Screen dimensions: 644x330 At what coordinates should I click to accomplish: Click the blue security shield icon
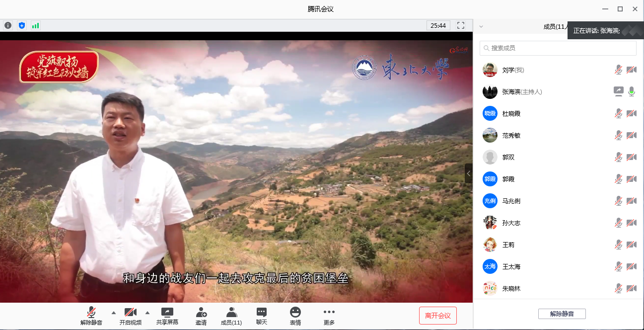click(21, 25)
